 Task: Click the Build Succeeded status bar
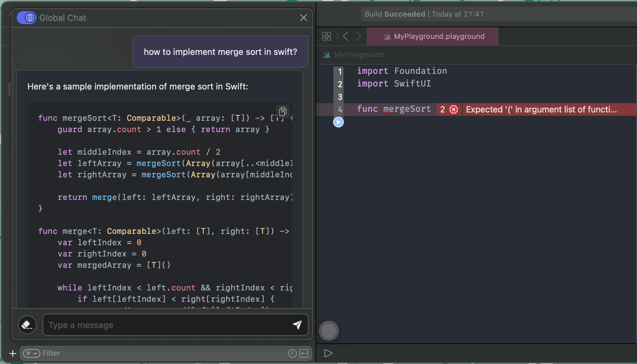pos(424,14)
